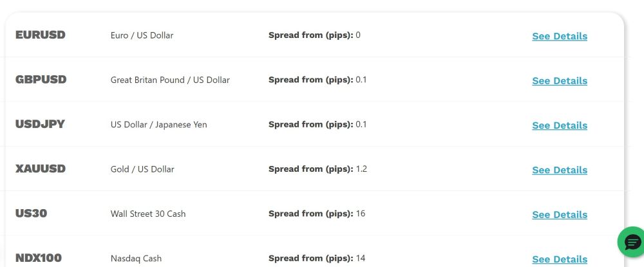Open See Details for EURUSD
644x267 pixels.
pos(559,37)
